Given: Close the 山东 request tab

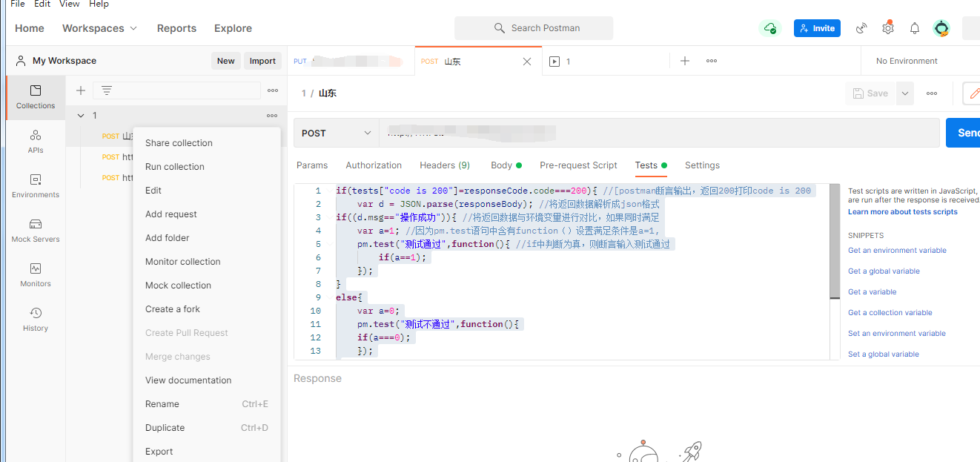Looking at the screenshot, I should pyautogui.click(x=527, y=62).
